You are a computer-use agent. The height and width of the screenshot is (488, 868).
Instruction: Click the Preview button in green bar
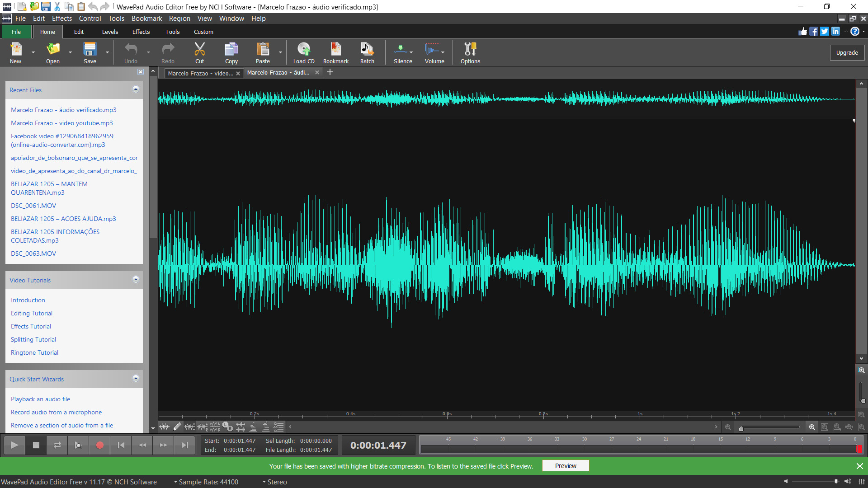pos(566,466)
